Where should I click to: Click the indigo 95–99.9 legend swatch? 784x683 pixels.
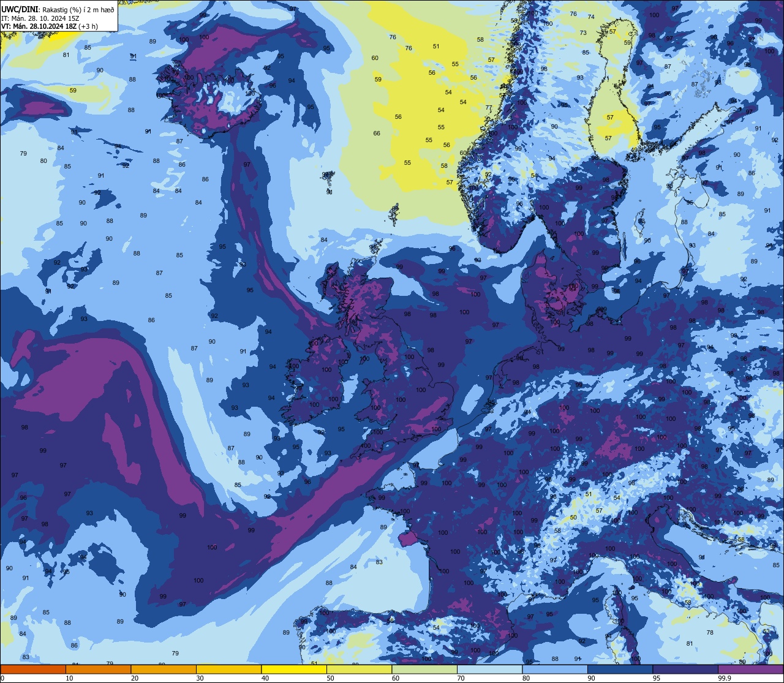click(x=685, y=670)
